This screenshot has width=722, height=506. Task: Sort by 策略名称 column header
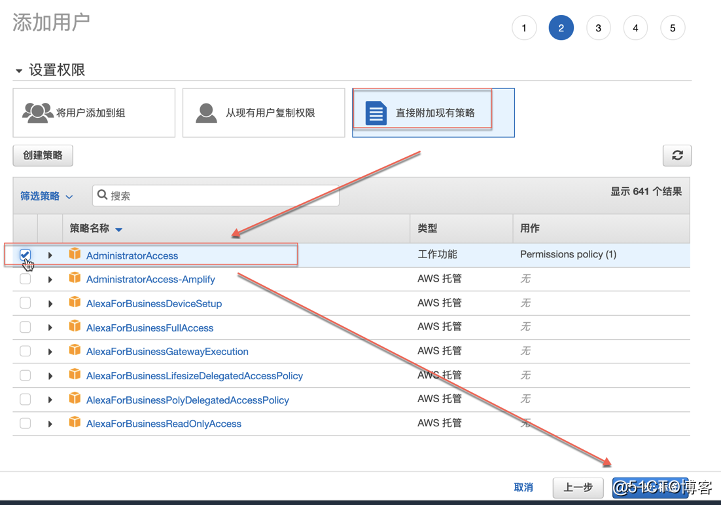pyautogui.click(x=96, y=228)
